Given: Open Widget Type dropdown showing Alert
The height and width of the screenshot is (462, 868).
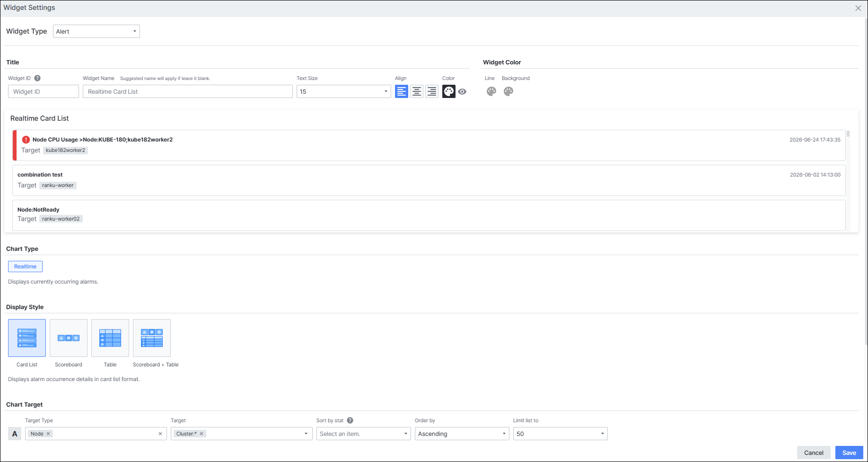Looking at the screenshot, I should pos(96,31).
